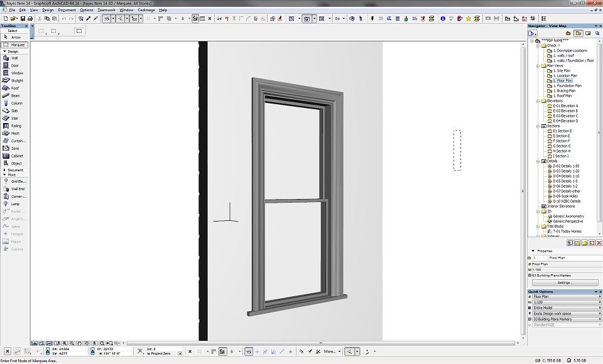This screenshot has width=603, height=364.
Task: Click the Settings button in the Properties panel
Action: [565, 282]
